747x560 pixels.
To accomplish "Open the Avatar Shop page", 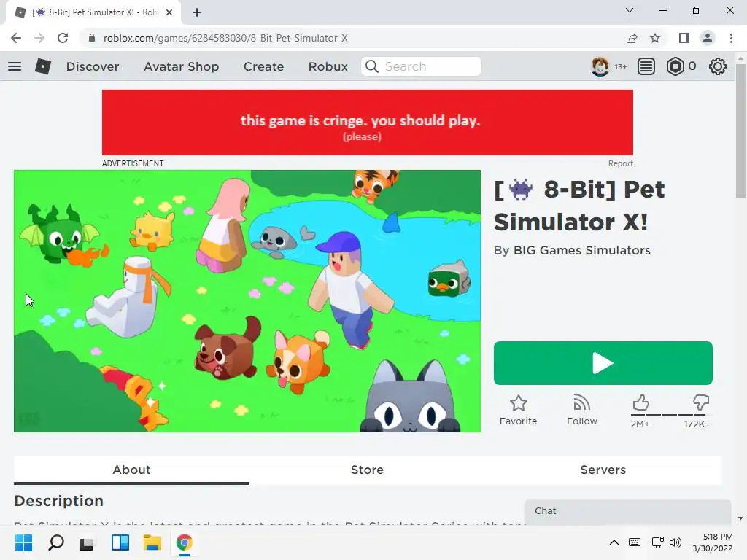I will click(181, 66).
